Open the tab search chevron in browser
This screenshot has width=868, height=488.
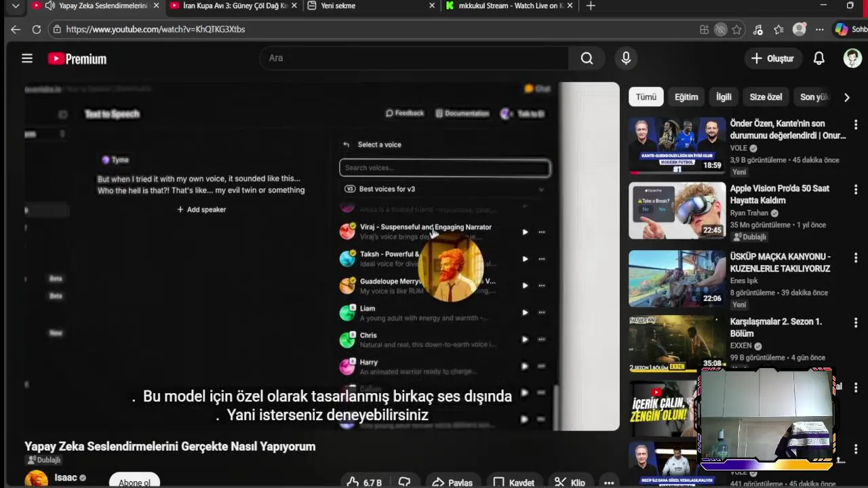click(x=16, y=5)
